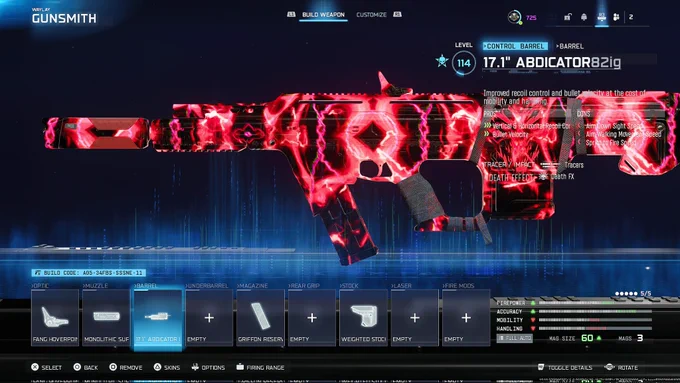The image size is (680, 383).
Task: Open the highlighted menu icon in top bar
Action: (x=601, y=17)
